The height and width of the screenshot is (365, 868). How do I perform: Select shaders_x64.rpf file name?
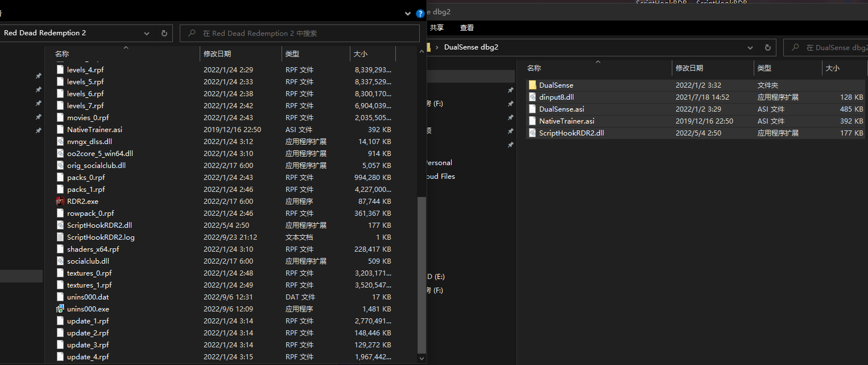[93, 249]
